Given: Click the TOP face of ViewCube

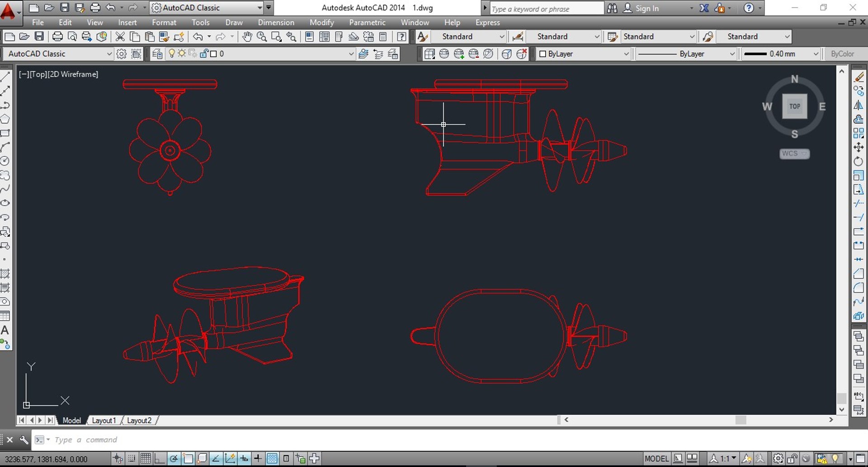Looking at the screenshot, I should pyautogui.click(x=794, y=106).
